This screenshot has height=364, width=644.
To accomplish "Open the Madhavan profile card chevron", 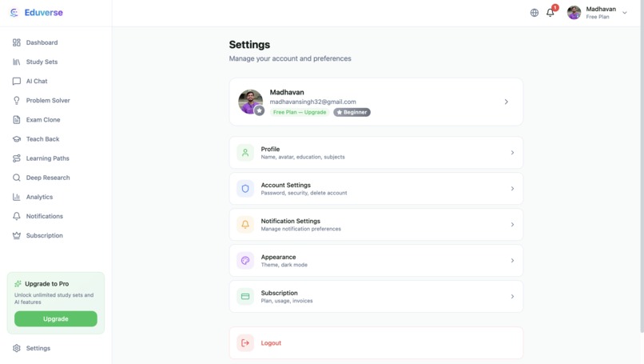I will (x=506, y=102).
